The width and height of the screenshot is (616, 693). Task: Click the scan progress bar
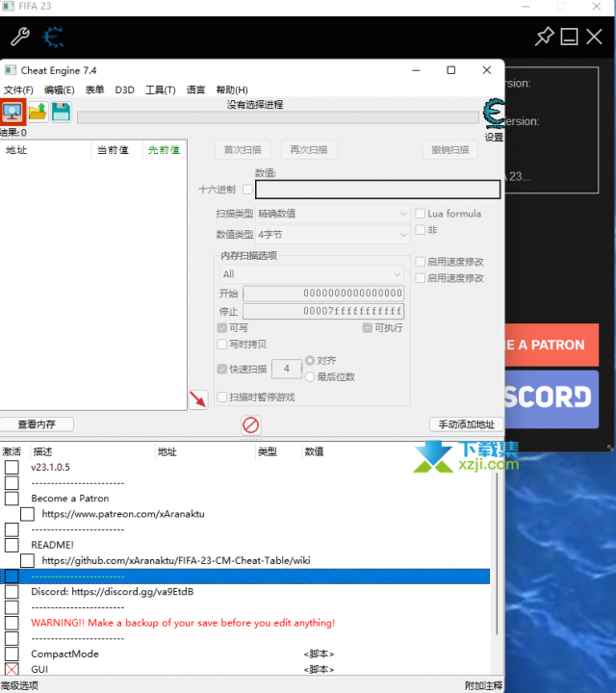pyautogui.click(x=278, y=117)
